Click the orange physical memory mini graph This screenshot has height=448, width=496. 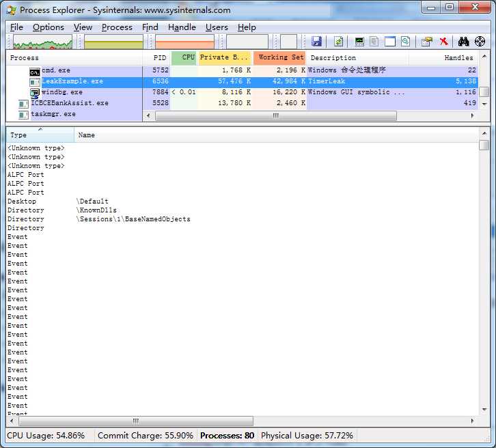click(184, 42)
